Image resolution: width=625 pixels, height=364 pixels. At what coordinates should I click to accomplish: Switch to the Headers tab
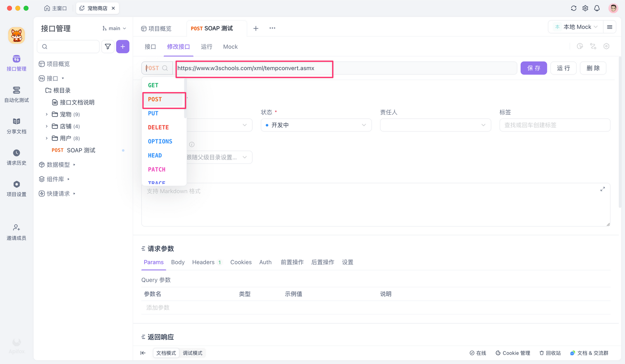(203, 262)
